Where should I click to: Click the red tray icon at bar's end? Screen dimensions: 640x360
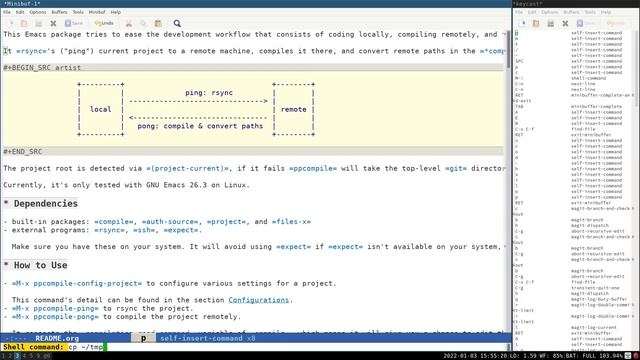pos(636,356)
